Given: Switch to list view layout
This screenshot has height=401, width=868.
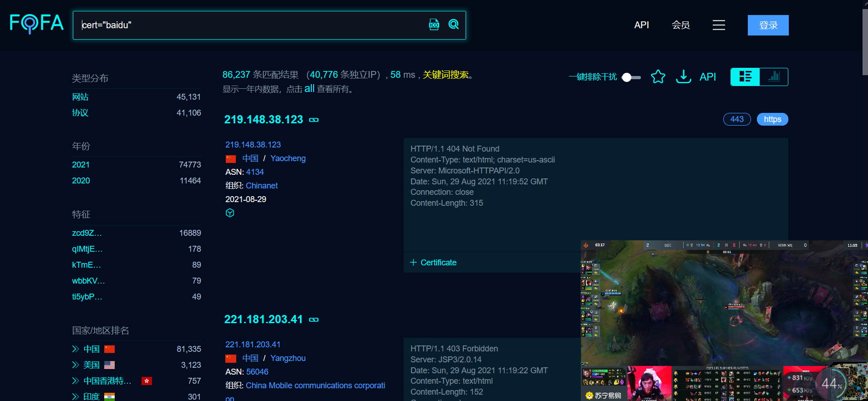Looking at the screenshot, I should click(x=745, y=76).
